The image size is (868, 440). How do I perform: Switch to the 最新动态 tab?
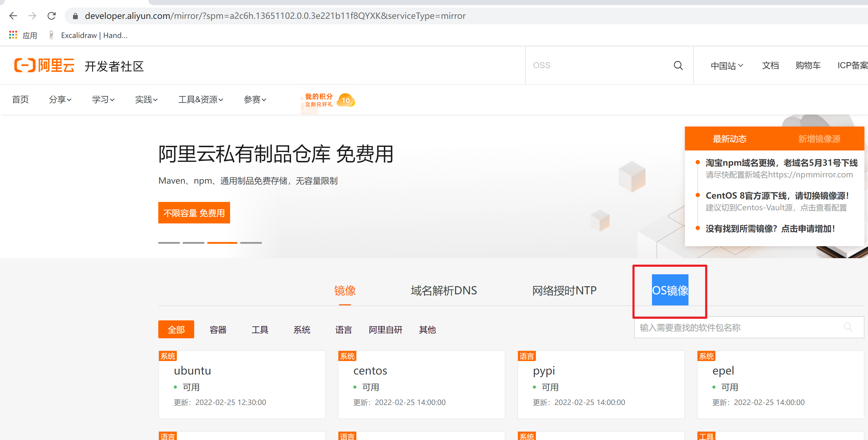pyautogui.click(x=729, y=139)
